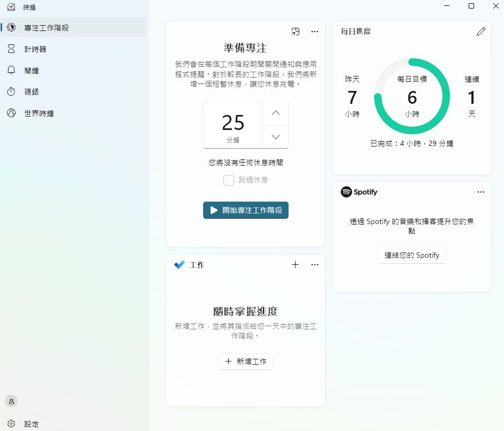
Task: Click the bell icon beside 鬧鐘
Action: (x=11, y=70)
